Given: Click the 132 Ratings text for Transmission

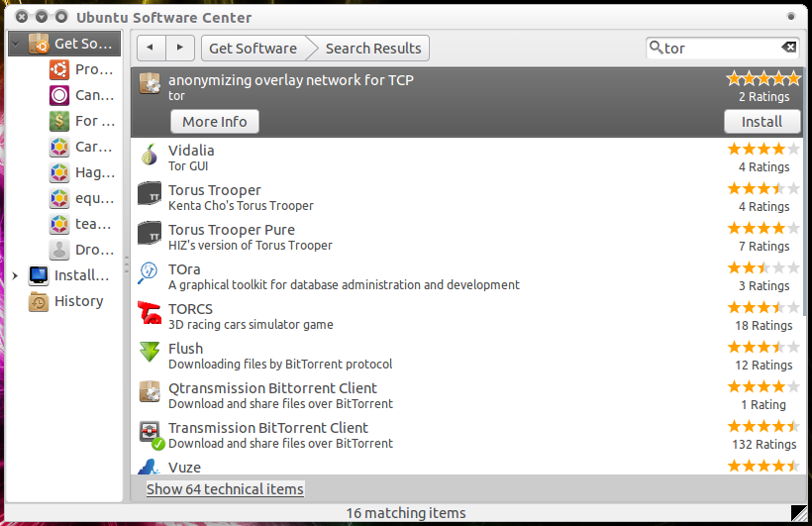Looking at the screenshot, I should [x=763, y=444].
